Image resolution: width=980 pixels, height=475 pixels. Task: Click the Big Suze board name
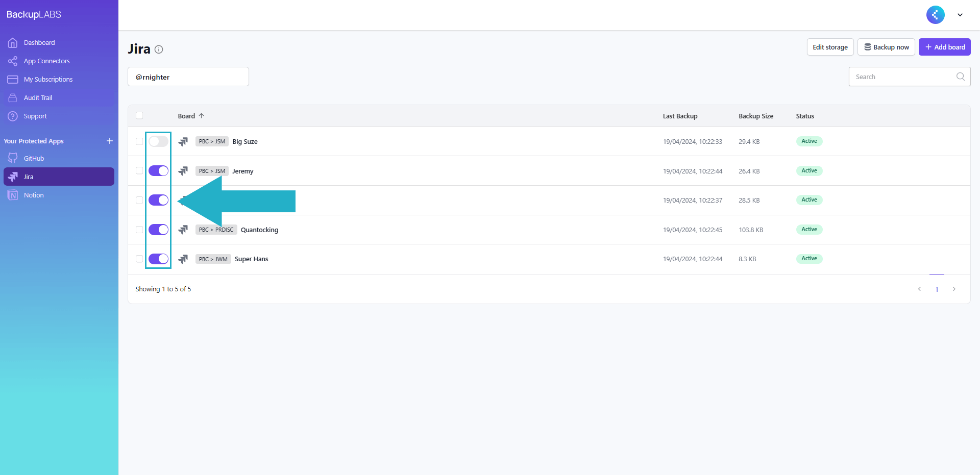(x=245, y=142)
